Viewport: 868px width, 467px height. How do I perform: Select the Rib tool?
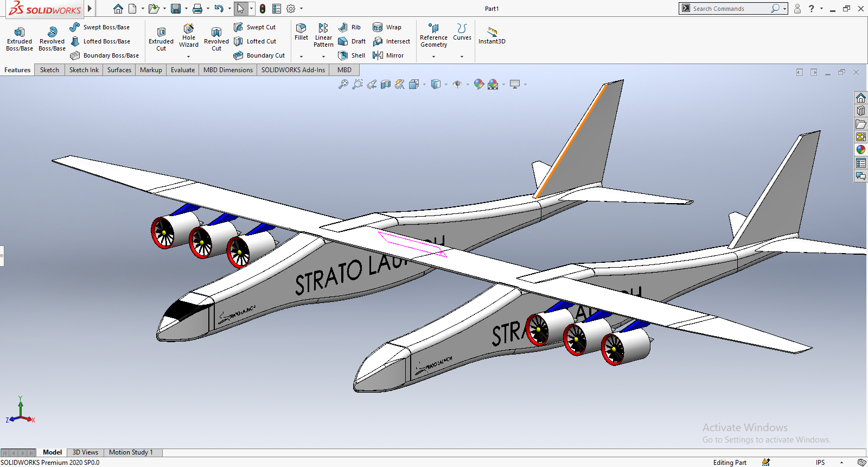point(349,27)
